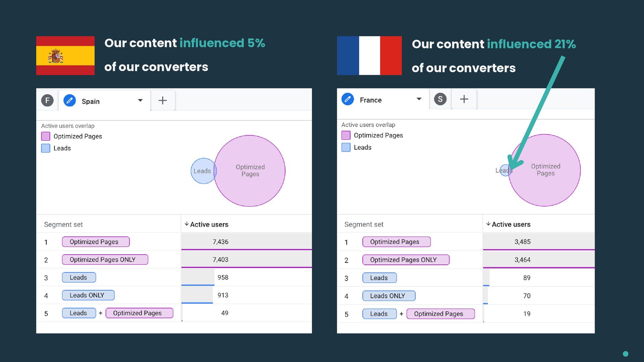Open the France tab dropdown arrow
Viewport: 644px width, 362px height.
click(419, 99)
